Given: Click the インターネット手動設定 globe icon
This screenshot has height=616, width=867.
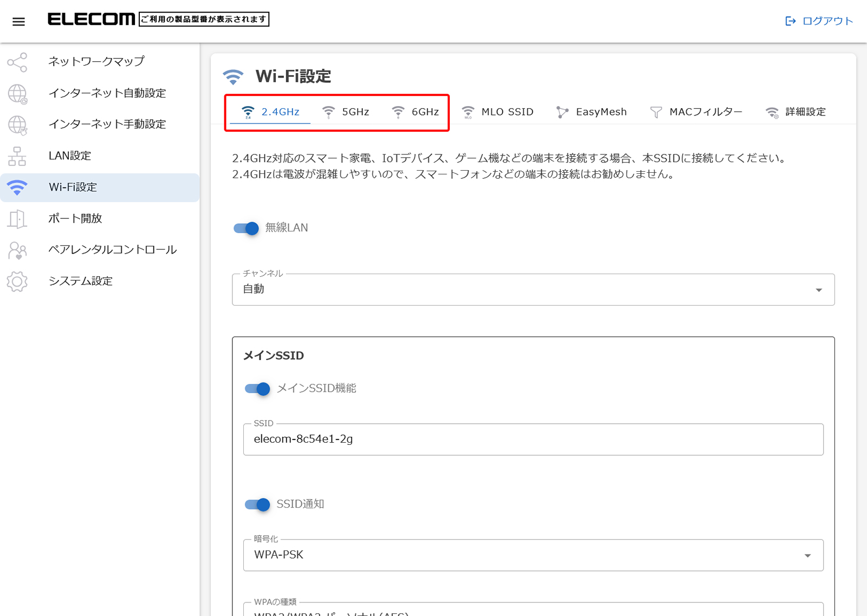Looking at the screenshot, I should pyautogui.click(x=17, y=125).
